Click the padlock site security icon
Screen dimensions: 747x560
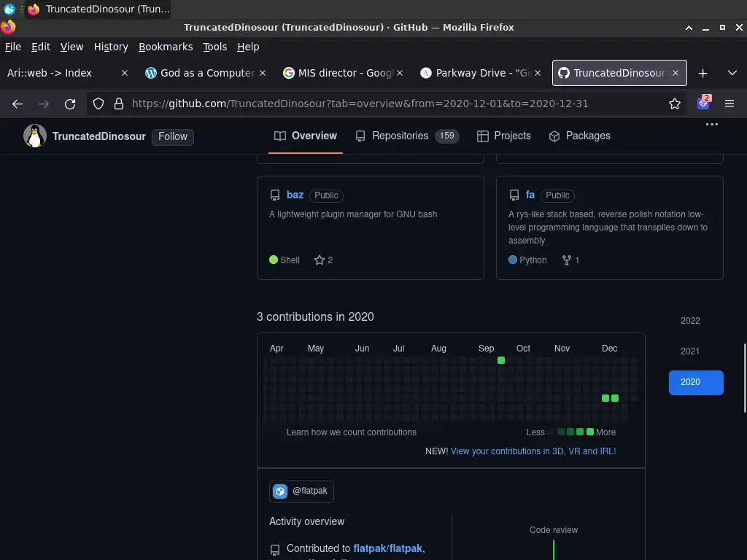coord(119,104)
